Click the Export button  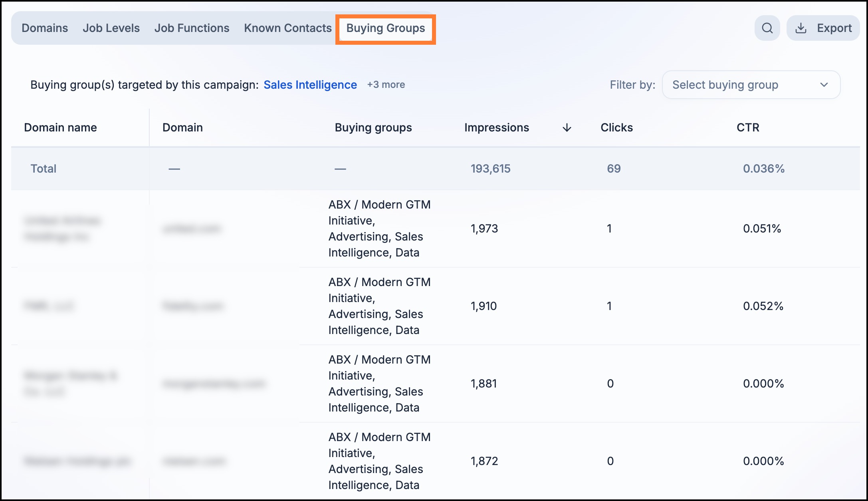click(823, 28)
